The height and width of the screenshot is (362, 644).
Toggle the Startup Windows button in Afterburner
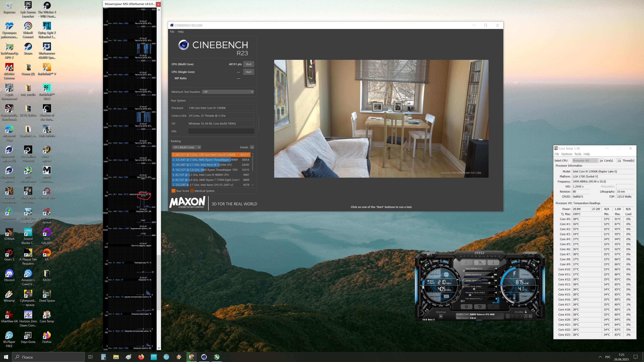pos(441,317)
